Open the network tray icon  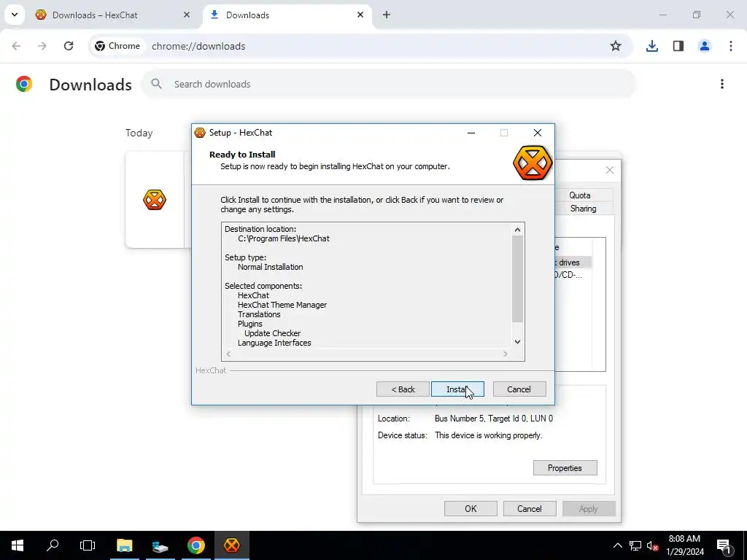(x=635, y=545)
